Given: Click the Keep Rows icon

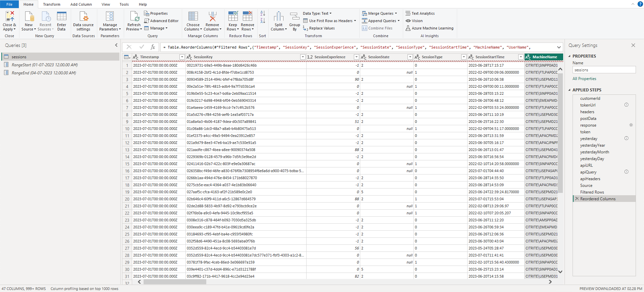Looking at the screenshot, I should click(233, 17).
